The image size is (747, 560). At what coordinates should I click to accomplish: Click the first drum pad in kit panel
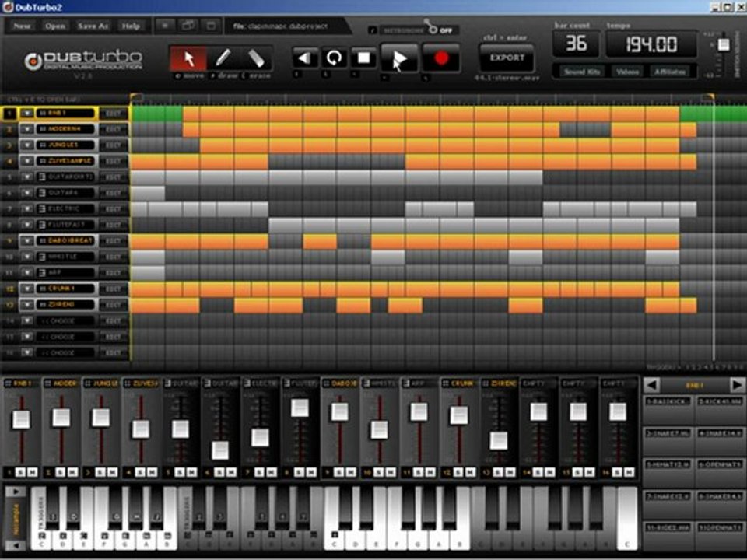pyautogui.click(x=668, y=410)
